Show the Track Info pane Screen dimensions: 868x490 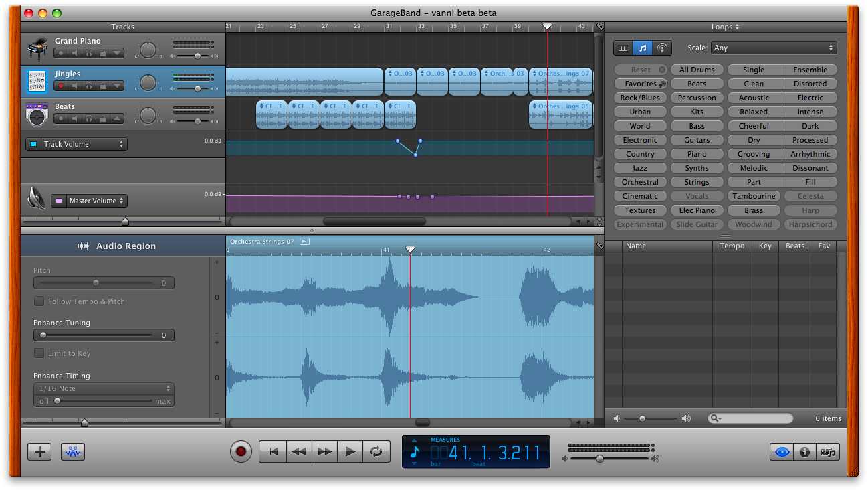click(x=804, y=453)
